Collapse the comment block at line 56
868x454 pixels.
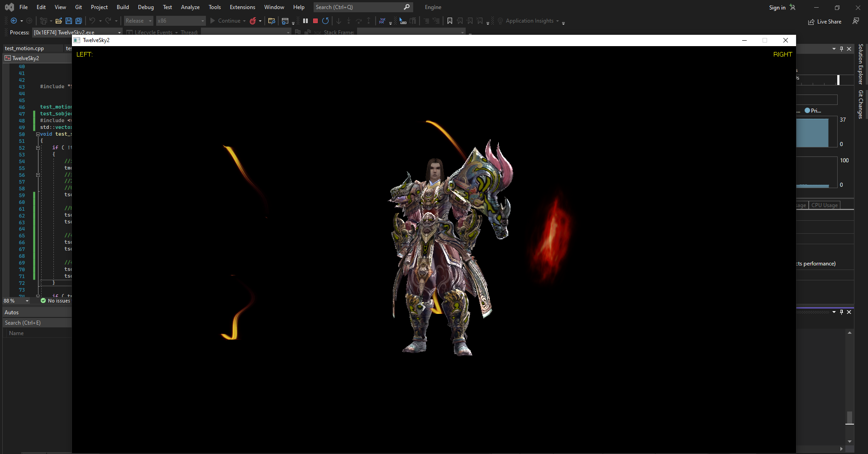[38, 175]
